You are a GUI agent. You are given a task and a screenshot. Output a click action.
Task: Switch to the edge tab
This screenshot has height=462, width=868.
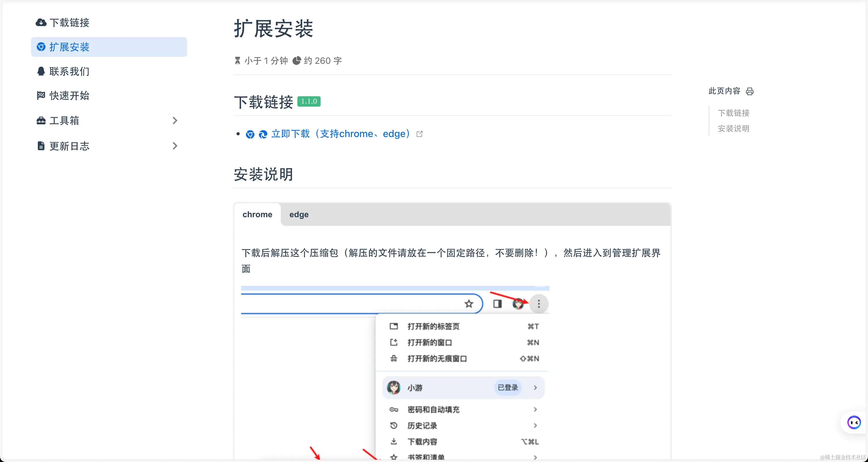(299, 214)
